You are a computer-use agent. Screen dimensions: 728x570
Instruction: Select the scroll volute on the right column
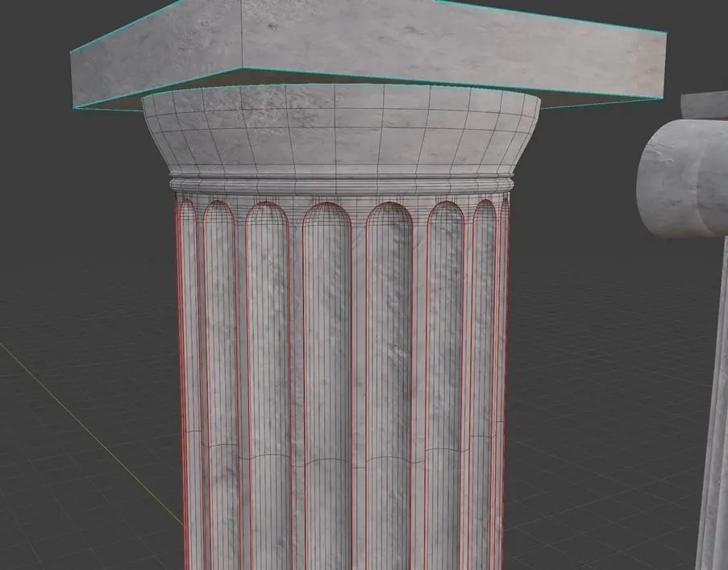[x=683, y=179]
